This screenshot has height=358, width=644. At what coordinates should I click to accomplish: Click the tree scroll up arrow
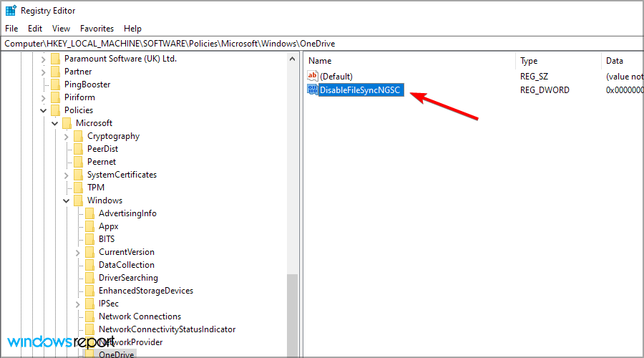(x=292, y=59)
